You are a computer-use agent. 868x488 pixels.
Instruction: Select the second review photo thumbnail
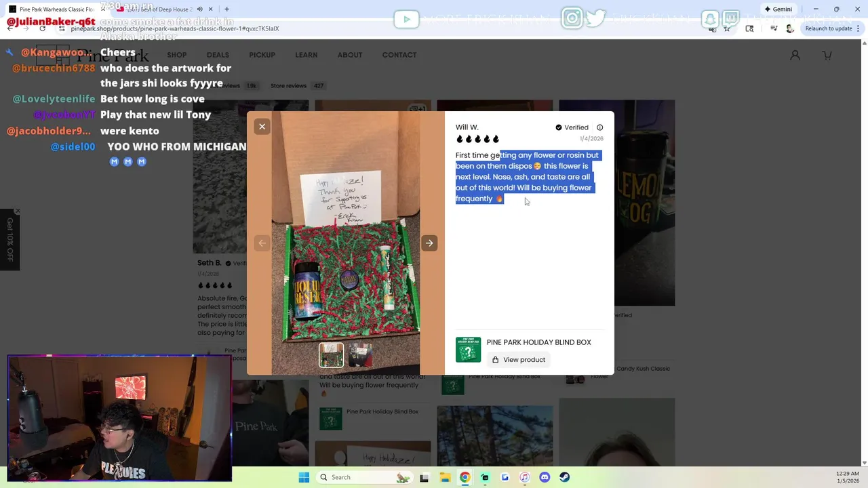[x=360, y=355]
